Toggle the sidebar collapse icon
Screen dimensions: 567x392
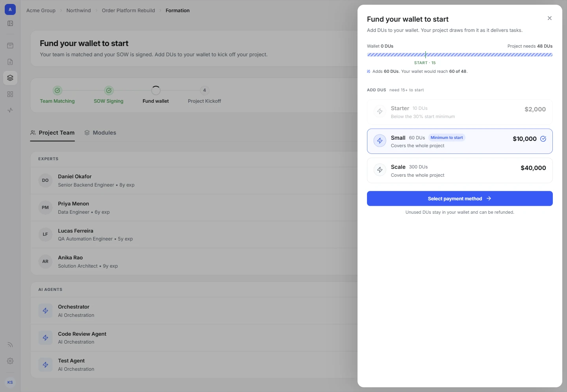click(x=10, y=24)
